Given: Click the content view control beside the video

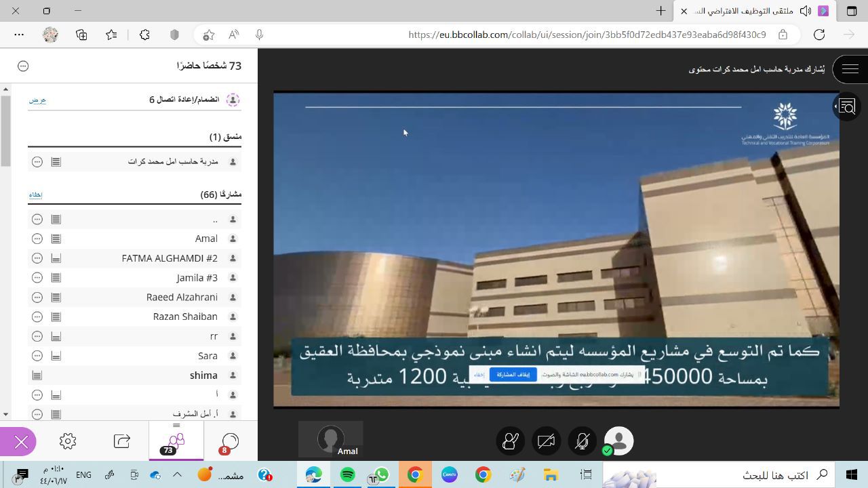Looking at the screenshot, I should click(846, 107).
